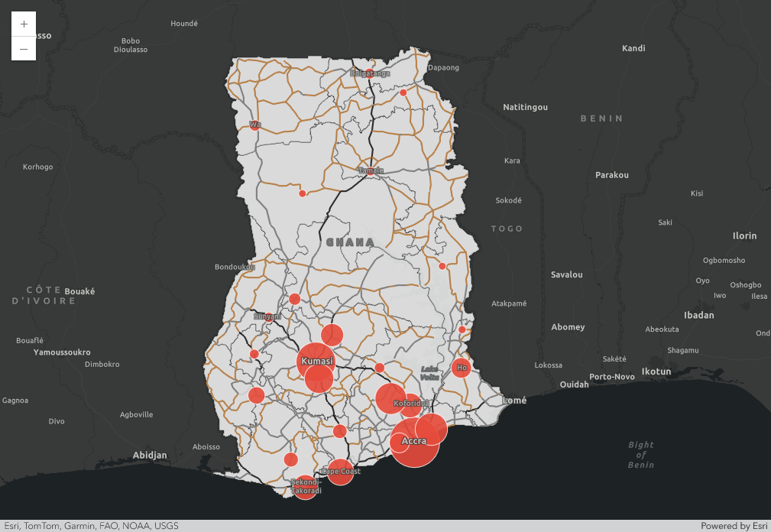Screen dimensions: 771x532
Task: Select the red circle over Koforidua
Action: point(411,404)
